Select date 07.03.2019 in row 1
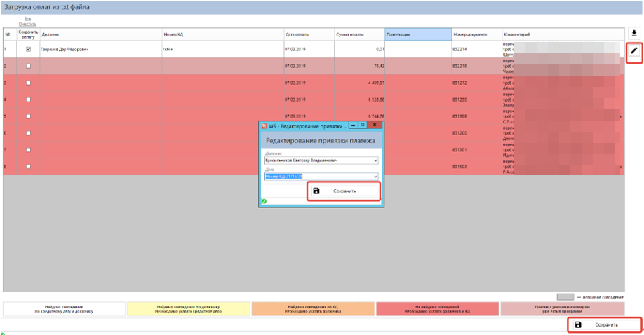644x335 pixels. [309, 49]
